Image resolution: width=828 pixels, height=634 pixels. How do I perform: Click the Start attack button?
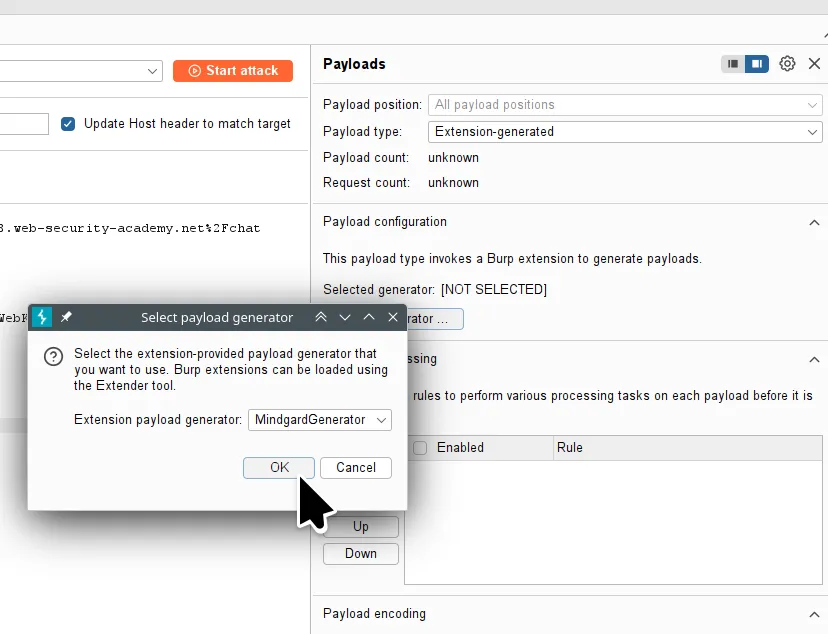click(232, 71)
